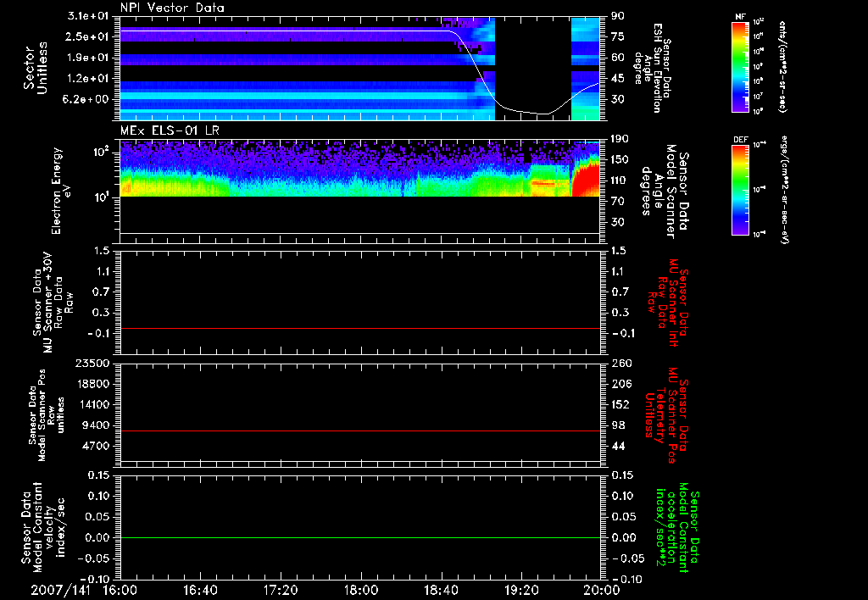This screenshot has width=868, height=600.
Task: Click the 17:20 time axis label
Action: [x=281, y=590]
